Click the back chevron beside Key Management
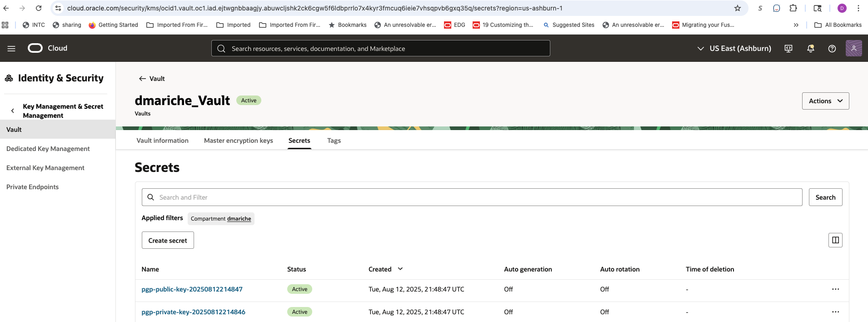This screenshot has width=868, height=322. tap(13, 111)
